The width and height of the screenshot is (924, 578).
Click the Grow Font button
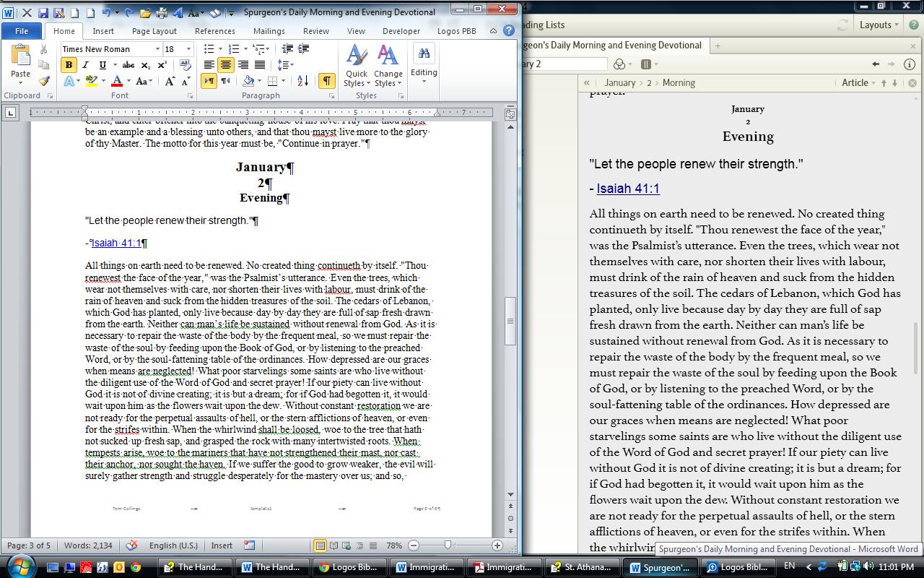click(170, 82)
